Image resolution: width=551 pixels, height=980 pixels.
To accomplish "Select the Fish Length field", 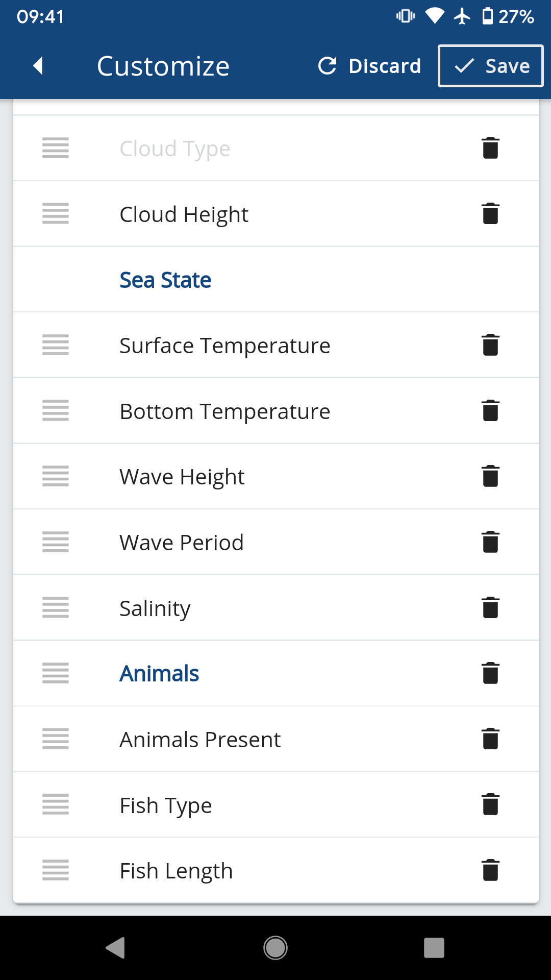I will [176, 871].
